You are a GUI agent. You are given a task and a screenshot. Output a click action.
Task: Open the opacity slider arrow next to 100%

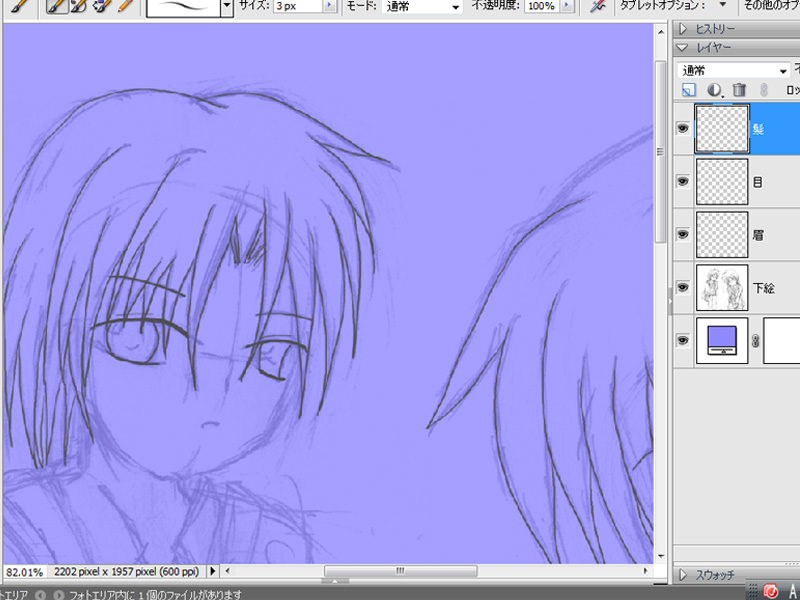coord(566,6)
